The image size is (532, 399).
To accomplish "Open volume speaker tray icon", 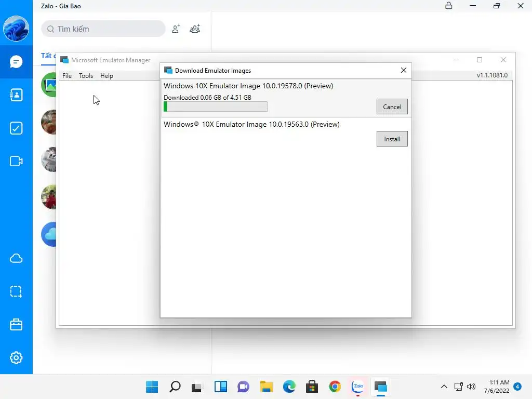I will click(x=471, y=387).
